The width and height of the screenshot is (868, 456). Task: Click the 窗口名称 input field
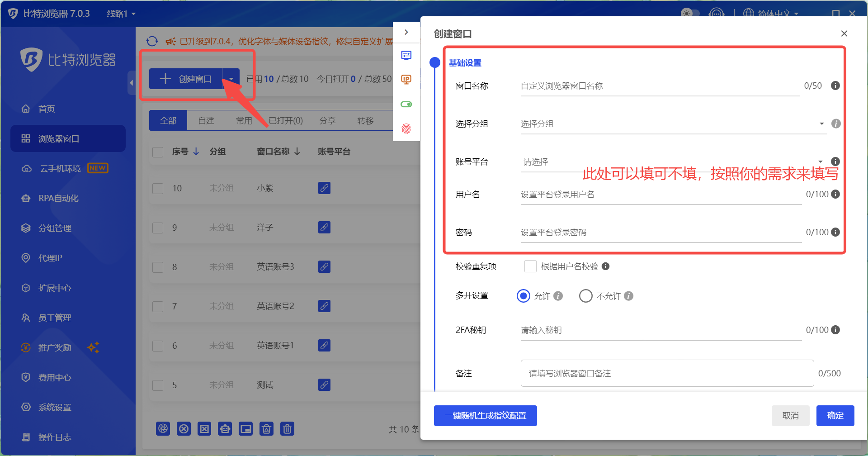(x=660, y=86)
